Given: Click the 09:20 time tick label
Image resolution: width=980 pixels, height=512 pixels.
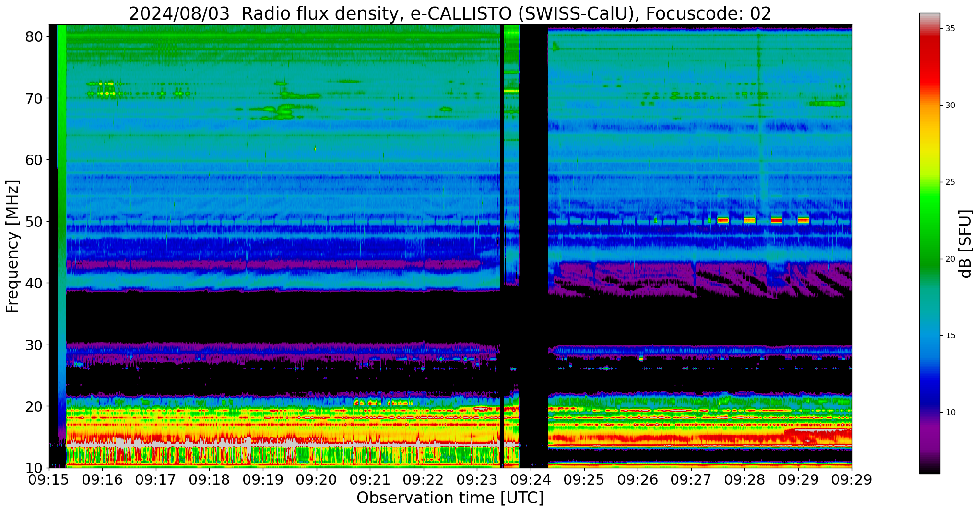Looking at the screenshot, I should tap(317, 480).
